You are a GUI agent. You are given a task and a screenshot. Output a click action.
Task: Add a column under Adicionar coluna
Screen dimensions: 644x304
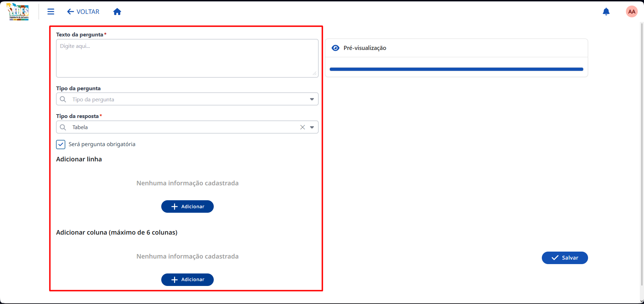(187, 280)
